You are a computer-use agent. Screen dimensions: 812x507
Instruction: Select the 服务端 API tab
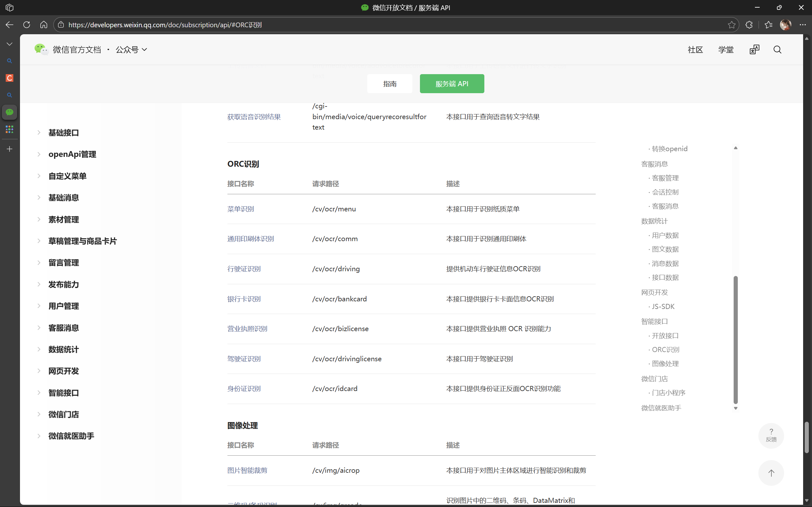[x=452, y=84]
